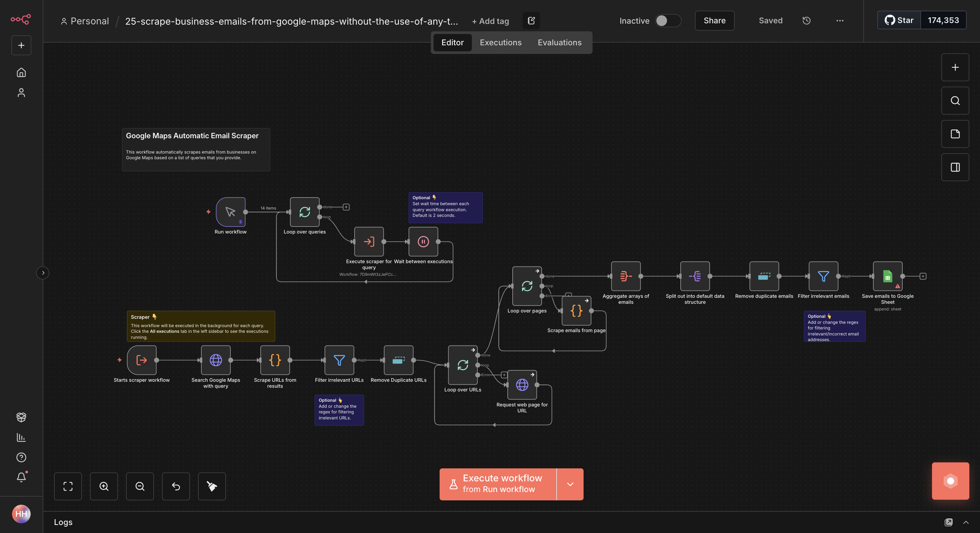This screenshot has height=533, width=980.
Task: Open the Execute workflow trigger dropdown arrow
Action: pos(570,484)
